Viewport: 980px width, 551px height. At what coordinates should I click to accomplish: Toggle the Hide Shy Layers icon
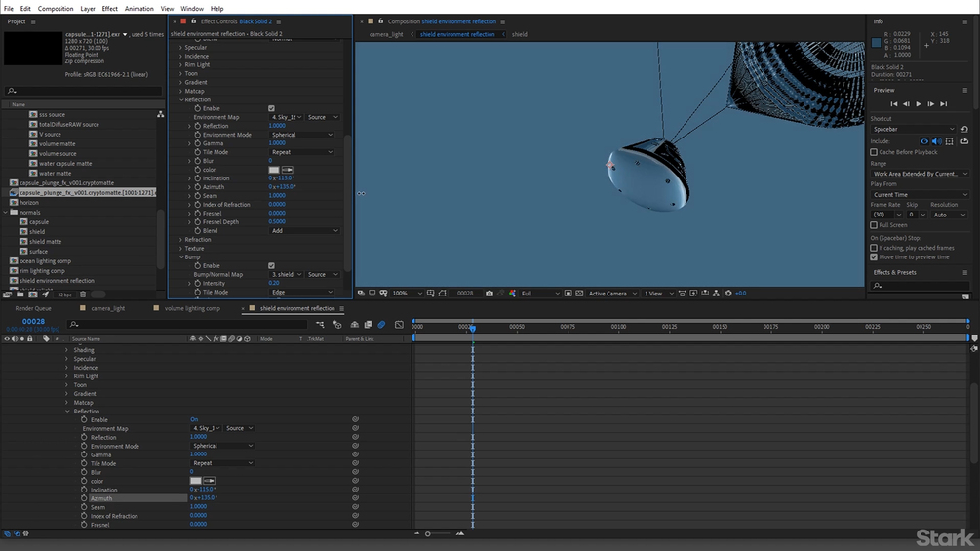coord(354,324)
